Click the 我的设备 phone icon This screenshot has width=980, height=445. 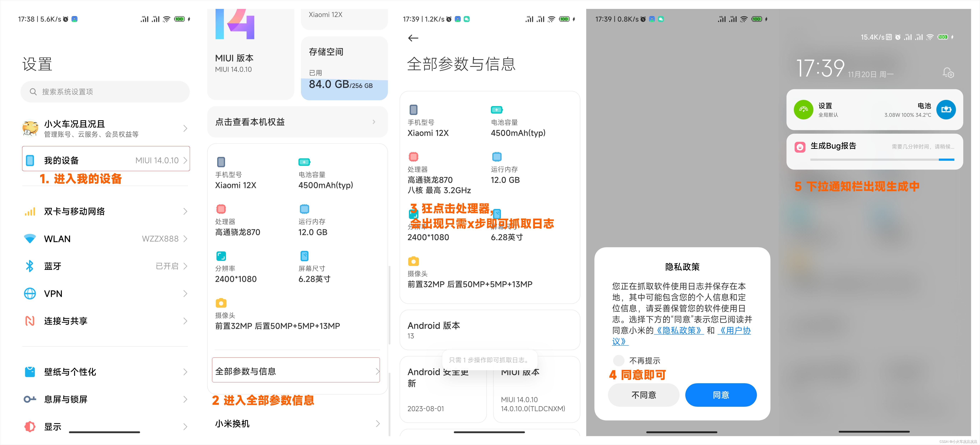click(30, 160)
